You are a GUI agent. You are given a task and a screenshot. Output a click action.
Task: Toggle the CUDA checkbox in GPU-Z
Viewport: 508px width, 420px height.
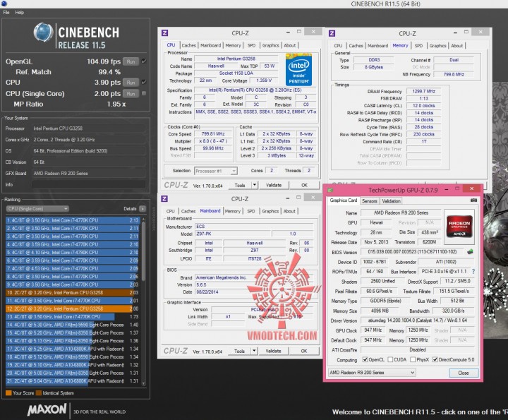[x=390, y=359]
